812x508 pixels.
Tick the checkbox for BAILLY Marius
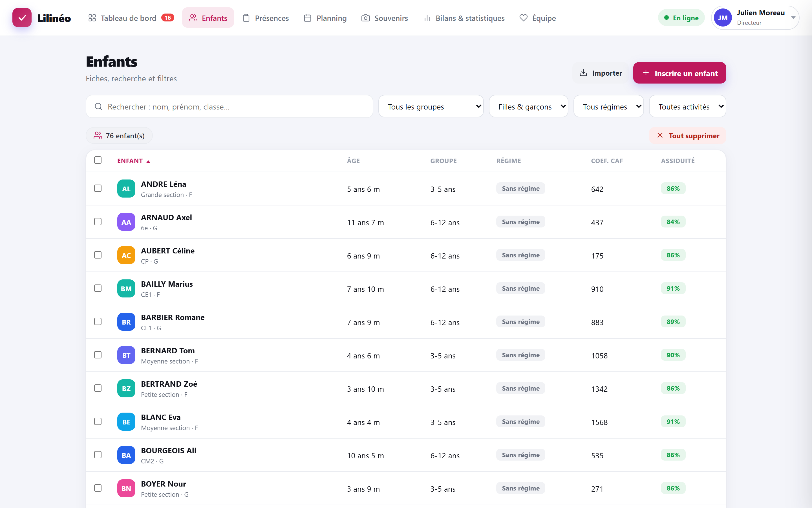click(98, 288)
